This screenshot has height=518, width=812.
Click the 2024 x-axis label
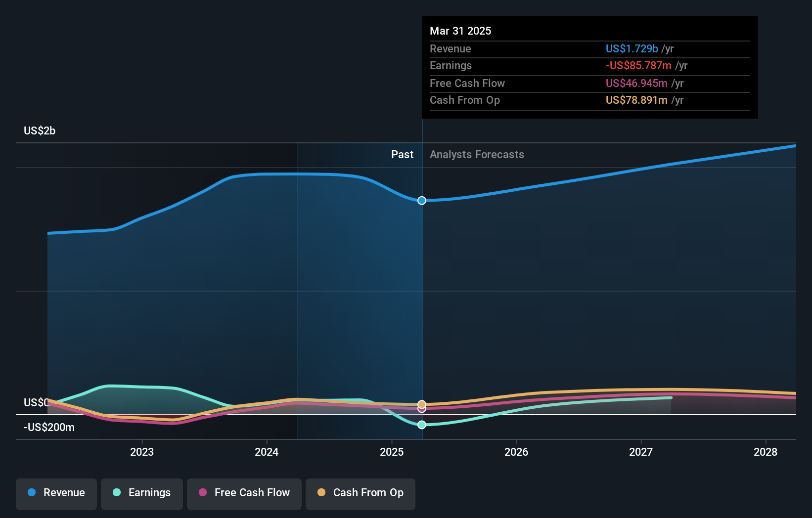pyautogui.click(x=267, y=452)
